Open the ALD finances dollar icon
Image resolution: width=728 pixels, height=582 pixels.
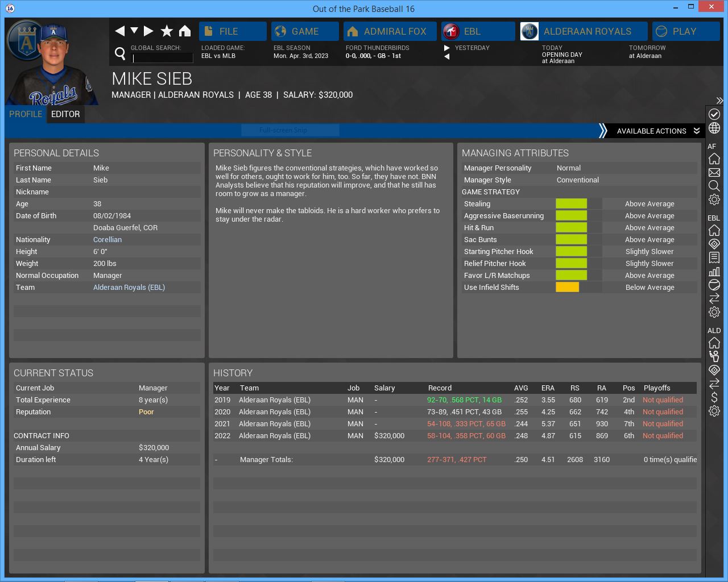pos(714,397)
